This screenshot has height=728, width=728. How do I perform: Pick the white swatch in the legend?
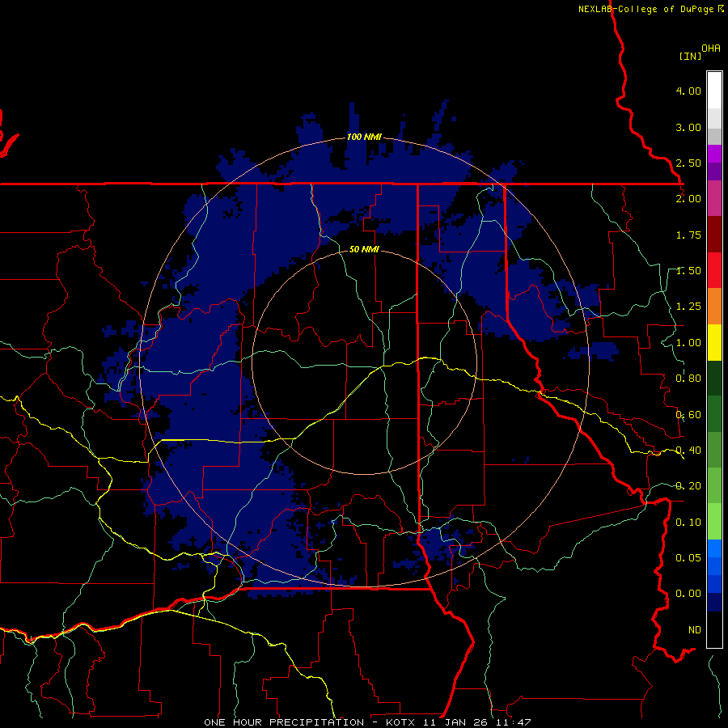pos(714,91)
